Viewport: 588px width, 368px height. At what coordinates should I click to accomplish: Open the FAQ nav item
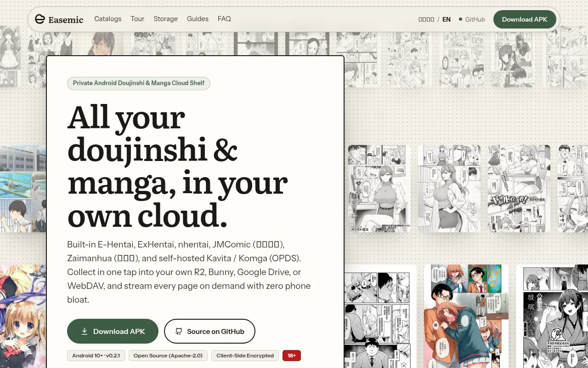[224, 19]
